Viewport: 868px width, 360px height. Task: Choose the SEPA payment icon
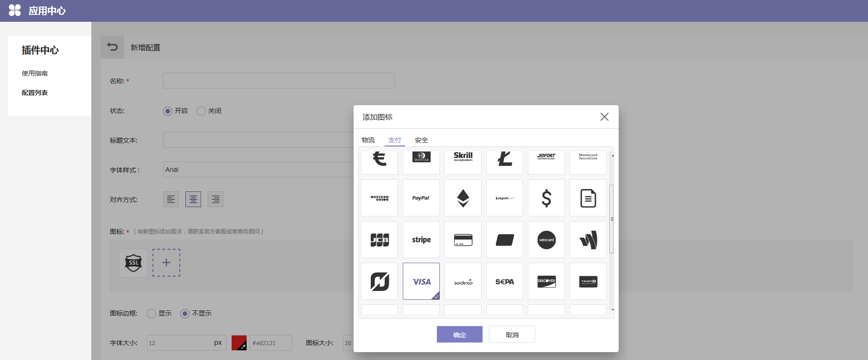tap(505, 281)
